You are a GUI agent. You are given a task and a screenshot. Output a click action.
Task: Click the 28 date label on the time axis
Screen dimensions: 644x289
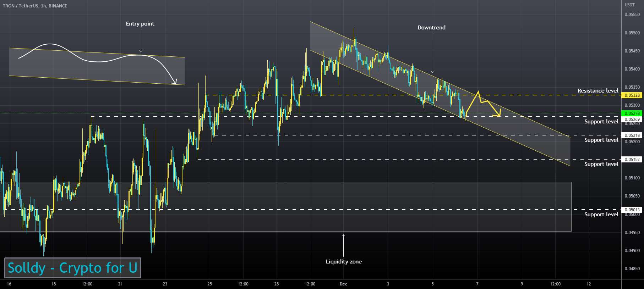(x=277, y=284)
